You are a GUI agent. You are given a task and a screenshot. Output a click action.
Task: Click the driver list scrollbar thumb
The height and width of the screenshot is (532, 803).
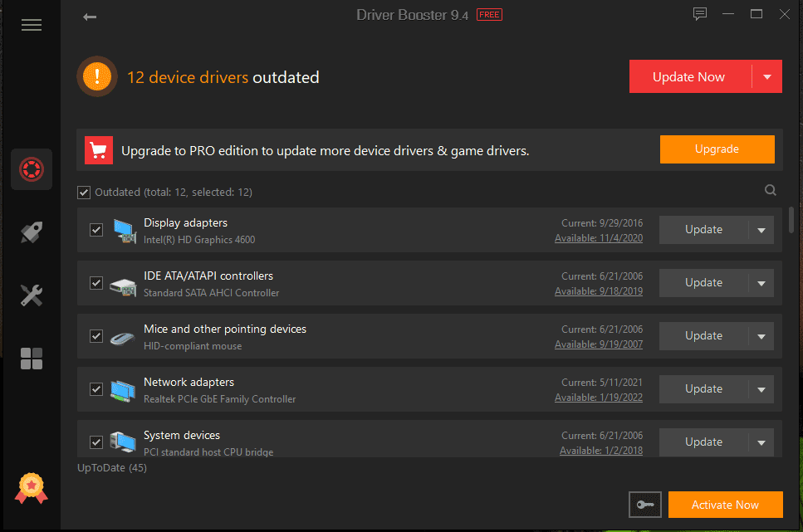pyautogui.click(x=791, y=219)
